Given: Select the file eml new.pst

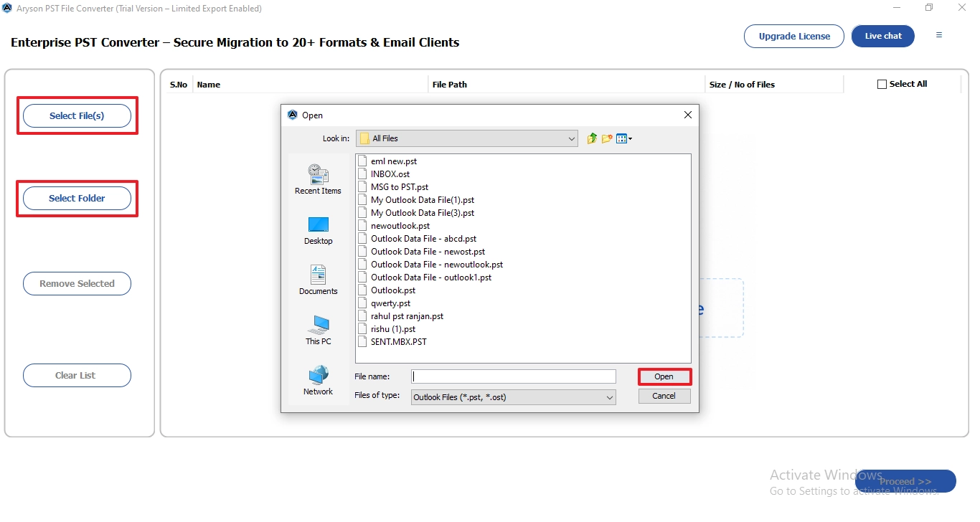Looking at the screenshot, I should 394,161.
